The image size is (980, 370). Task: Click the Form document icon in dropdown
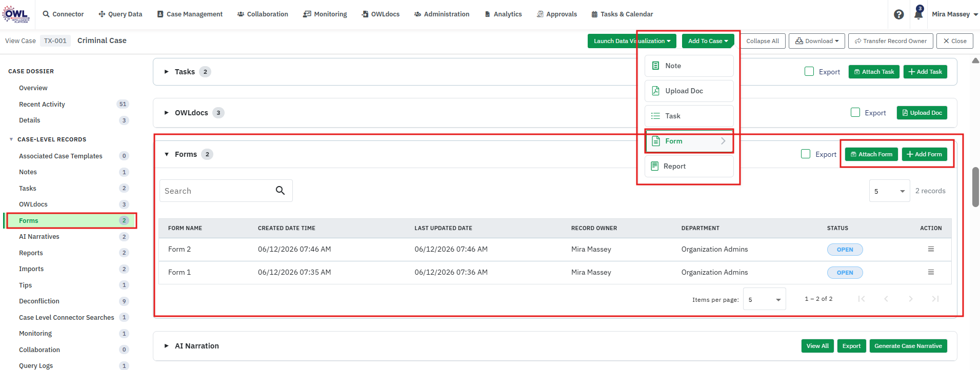(x=655, y=141)
